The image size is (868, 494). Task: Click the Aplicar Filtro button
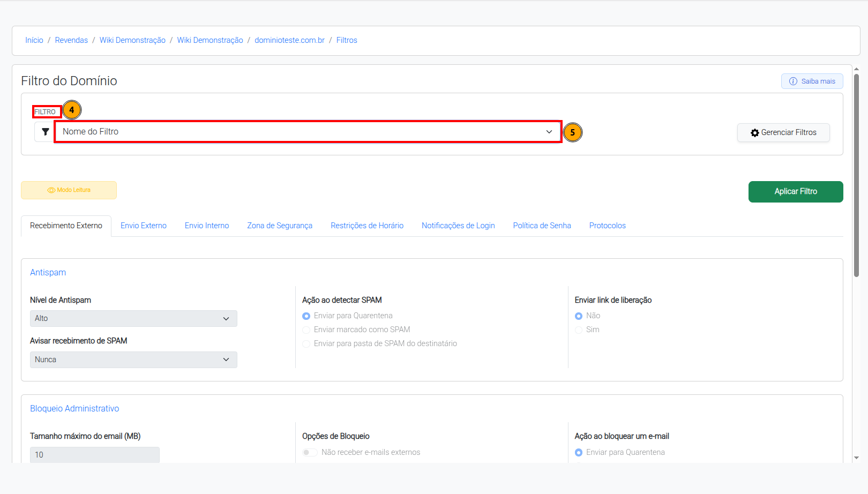coord(796,192)
